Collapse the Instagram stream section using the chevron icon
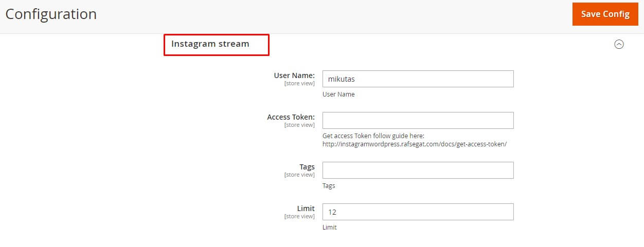The width and height of the screenshot is (644, 247). pyautogui.click(x=619, y=44)
